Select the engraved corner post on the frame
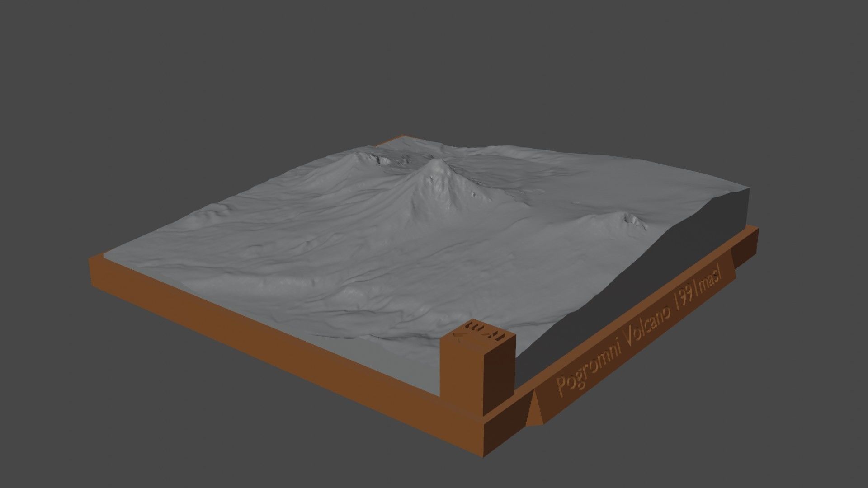Image resolution: width=868 pixels, height=488 pixels. point(478,367)
